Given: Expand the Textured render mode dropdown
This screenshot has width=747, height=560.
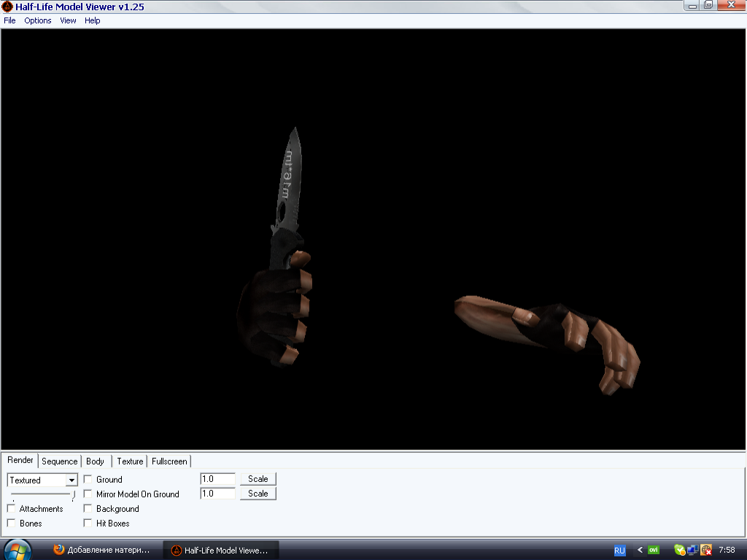Looking at the screenshot, I should pos(71,481).
